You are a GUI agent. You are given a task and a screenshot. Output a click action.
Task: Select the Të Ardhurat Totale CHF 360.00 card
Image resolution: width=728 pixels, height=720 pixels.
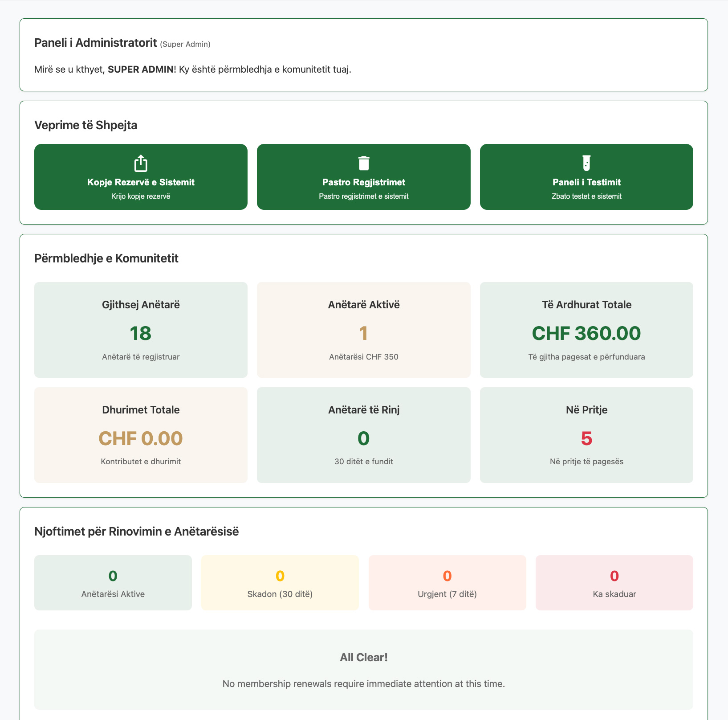[586, 330]
